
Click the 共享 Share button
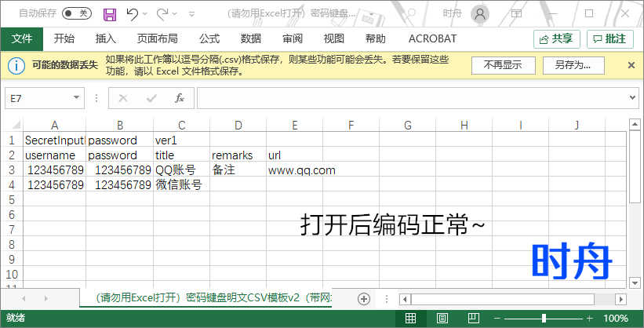click(x=556, y=39)
